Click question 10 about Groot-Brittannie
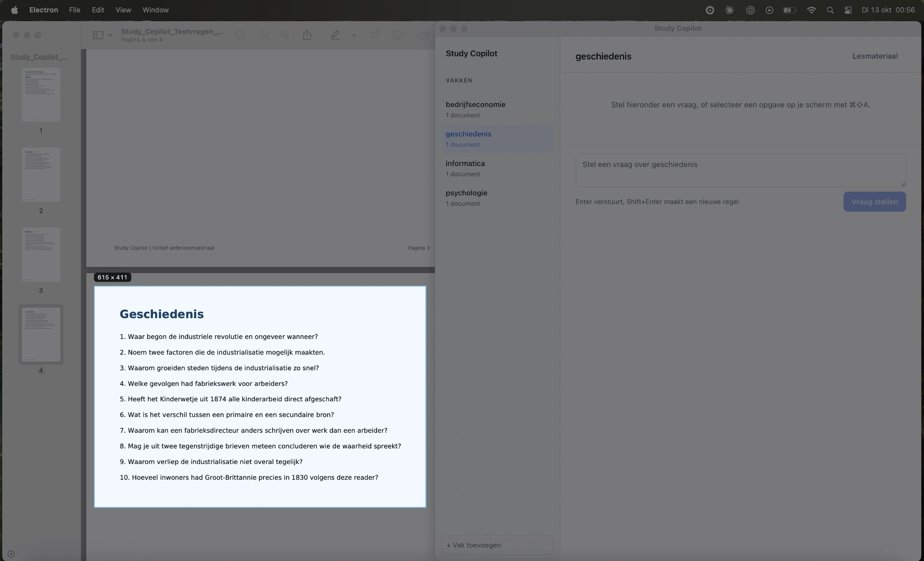924x561 pixels. tap(249, 478)
